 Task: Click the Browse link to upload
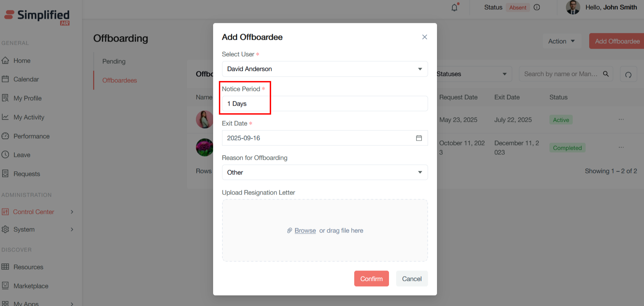pyautogui.click(x=305, y=230)
